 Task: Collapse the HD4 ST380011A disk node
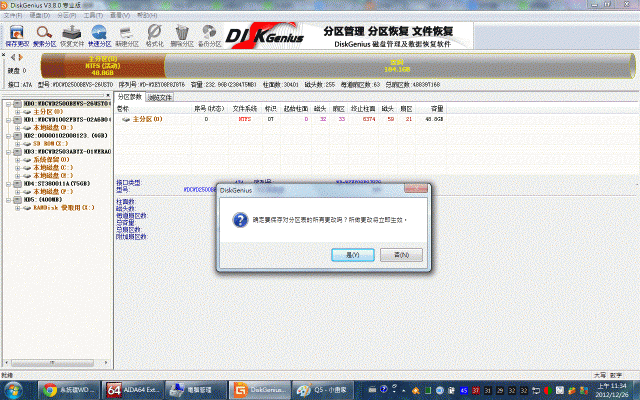[8, 184]
